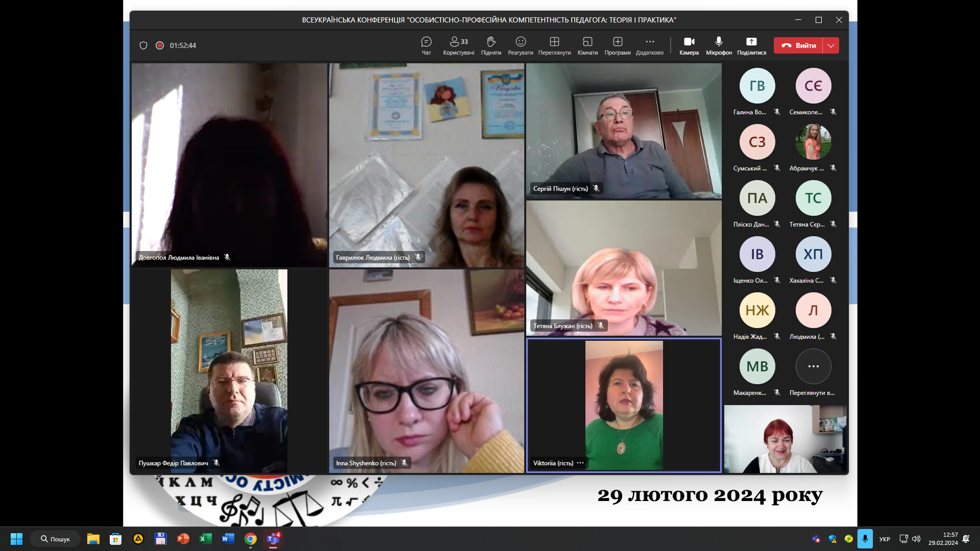Screen dimensions: 980x551
Task: Click the ХП avatar of Хахаліна
Action: [813, 254]
